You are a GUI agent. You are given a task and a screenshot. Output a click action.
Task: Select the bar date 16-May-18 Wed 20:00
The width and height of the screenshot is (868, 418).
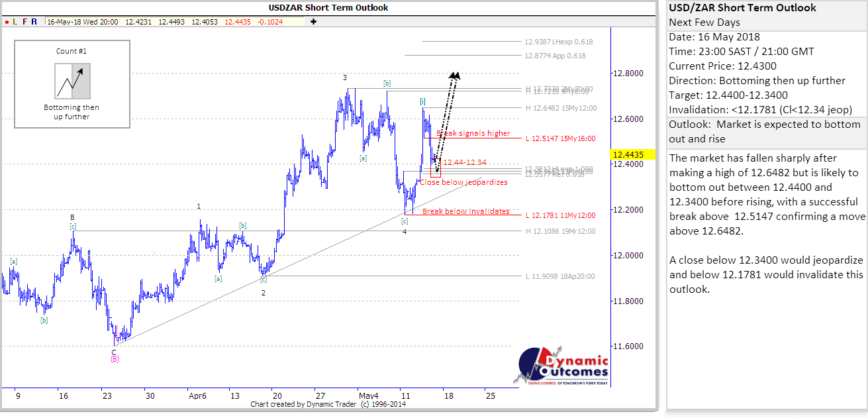[83, 22]
